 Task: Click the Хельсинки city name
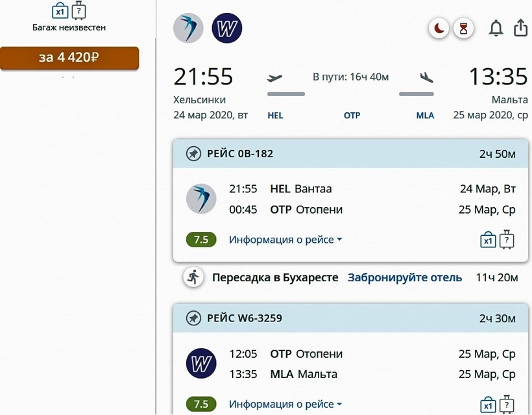click(x=200, y=100)
